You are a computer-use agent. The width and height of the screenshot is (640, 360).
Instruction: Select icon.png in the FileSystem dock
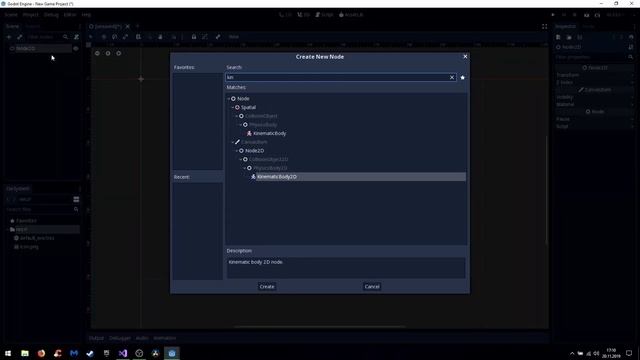pyautogui.click(x=29, y=247)
